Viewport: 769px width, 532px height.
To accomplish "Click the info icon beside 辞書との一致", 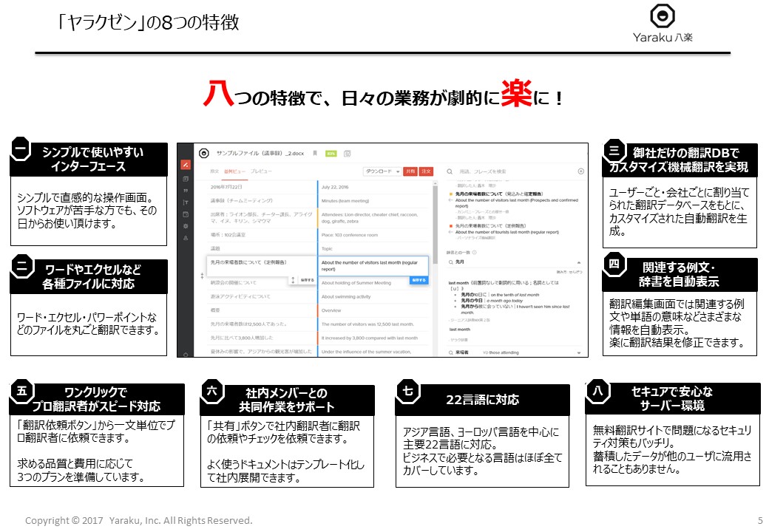I will pos(474,253).
